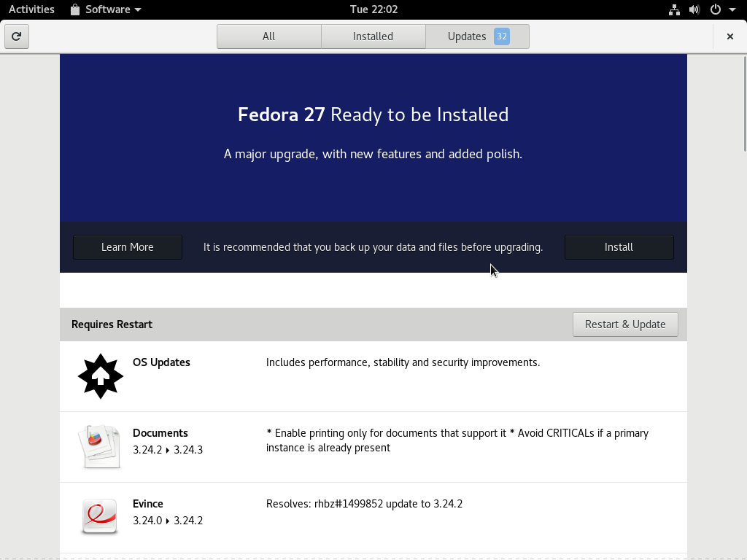Viewport: 747px width, 560px height.
Task: Open Activities overview
Action: click(x=31, y=9)
